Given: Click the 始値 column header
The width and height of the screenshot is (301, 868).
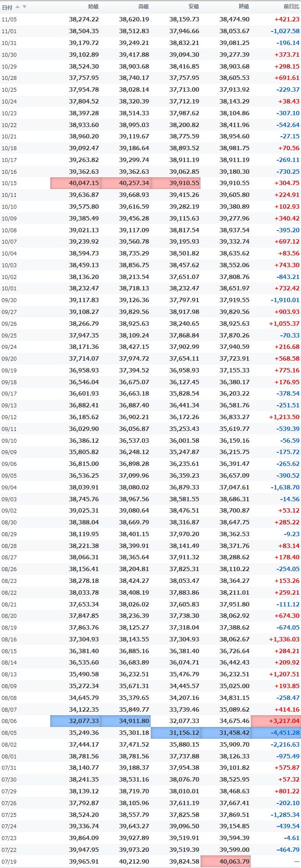Looking at the screenshot, I should coord(93,7).
